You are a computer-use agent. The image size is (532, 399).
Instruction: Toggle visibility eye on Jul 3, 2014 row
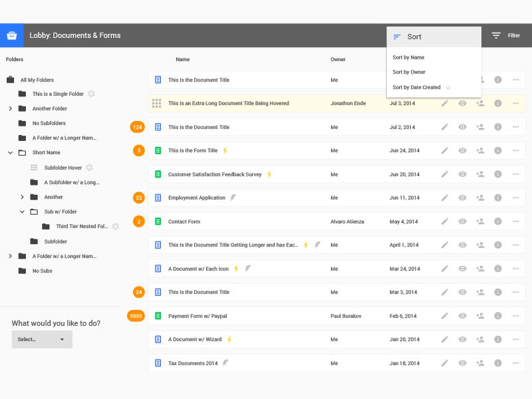(462, 103)
